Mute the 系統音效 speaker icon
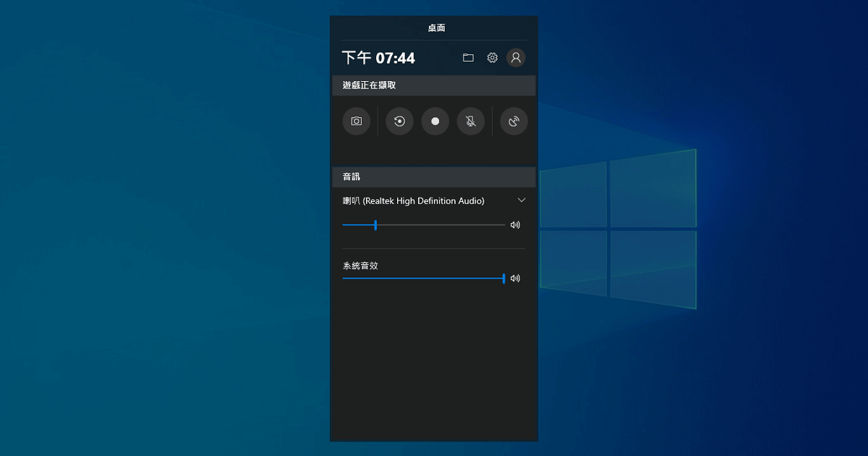The height and width of the screenshot is (456, 868). (515, 278)
